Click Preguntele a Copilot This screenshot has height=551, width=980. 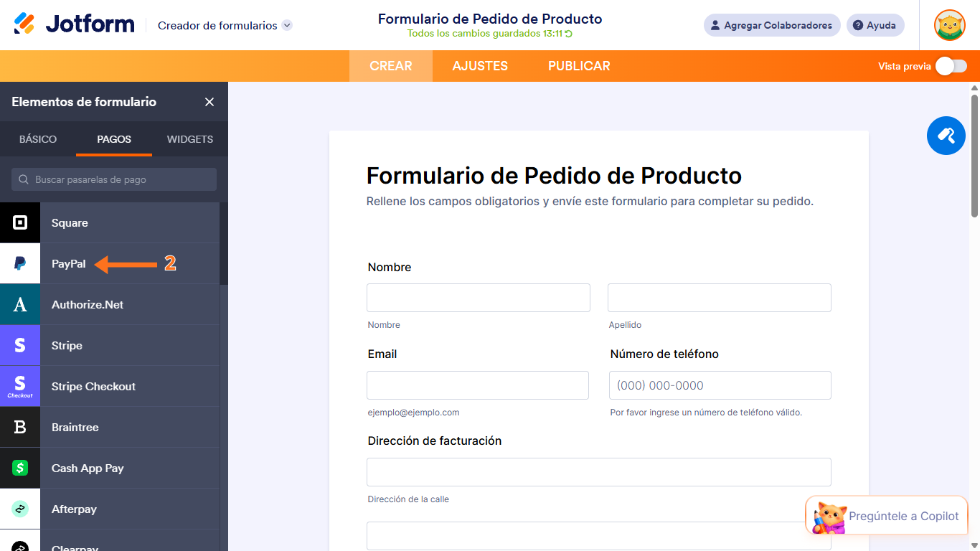(904, 516)
